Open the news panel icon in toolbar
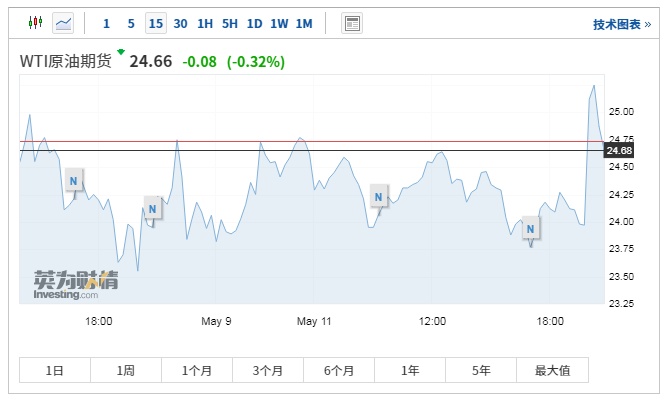The width and height of the screenshot is (670, 401). pos(352,23)
